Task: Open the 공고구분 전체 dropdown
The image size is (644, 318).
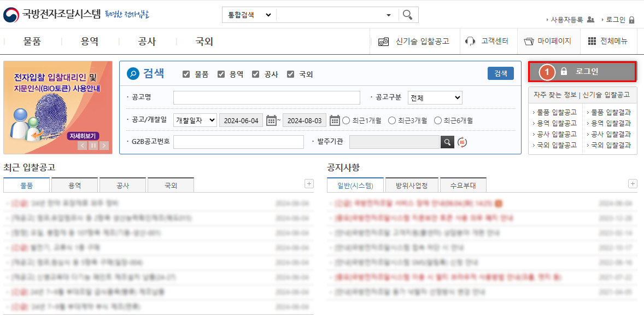Action: (435, 97)
